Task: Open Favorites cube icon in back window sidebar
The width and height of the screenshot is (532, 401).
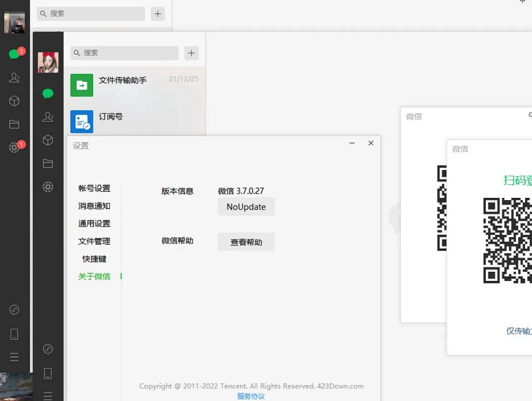Action: click(x=15, y=101)
